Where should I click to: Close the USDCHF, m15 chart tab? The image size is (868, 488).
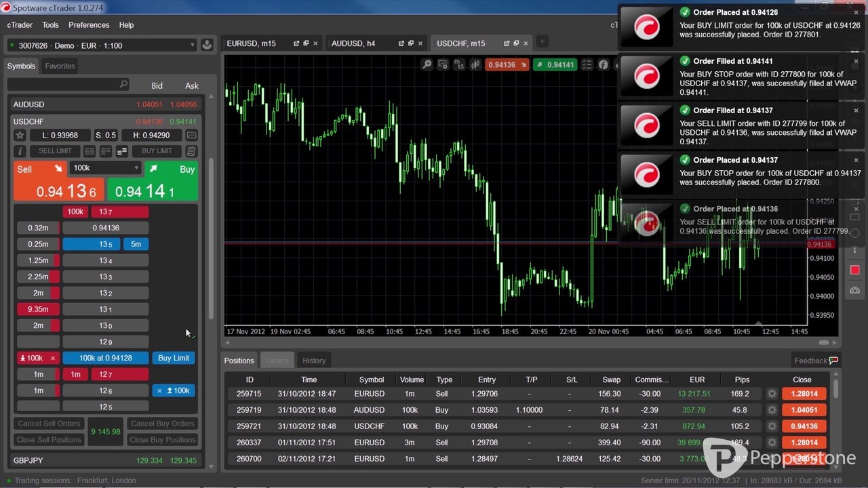pos(527,43)
